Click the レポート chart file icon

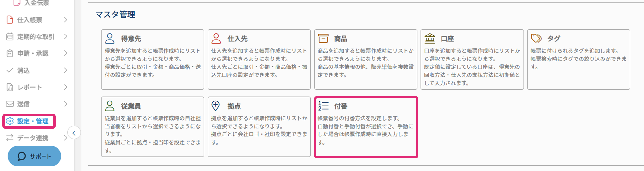[10, 87]
